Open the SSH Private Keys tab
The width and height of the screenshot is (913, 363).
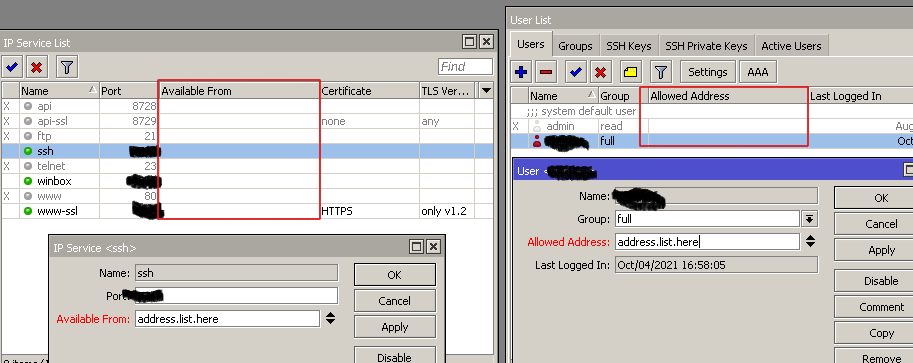point(706,46)
